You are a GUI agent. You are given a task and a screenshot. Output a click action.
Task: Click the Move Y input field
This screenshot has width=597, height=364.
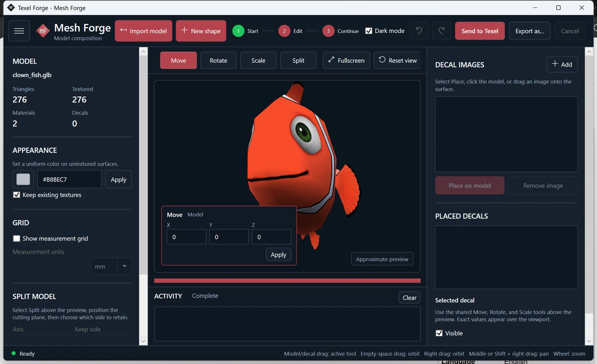click(229, 237)
